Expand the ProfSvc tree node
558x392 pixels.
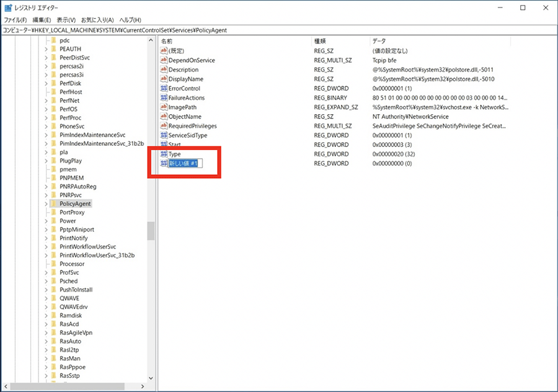click(x=46, y=272)
